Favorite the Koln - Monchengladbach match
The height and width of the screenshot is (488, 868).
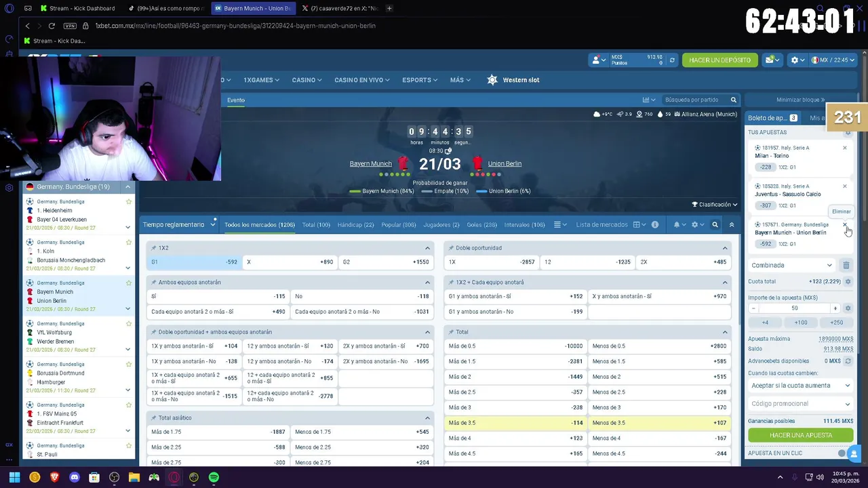pyautogui.click(x=128, y=242)
